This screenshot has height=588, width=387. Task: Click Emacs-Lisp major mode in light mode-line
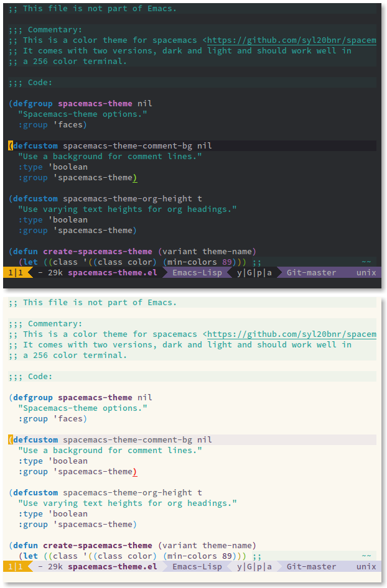tap(197, 567)
